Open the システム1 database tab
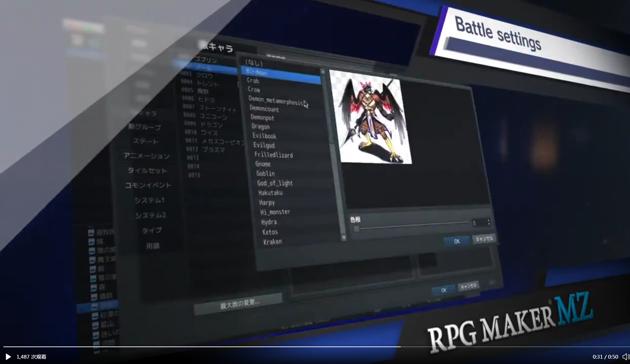 pos(149,201)
